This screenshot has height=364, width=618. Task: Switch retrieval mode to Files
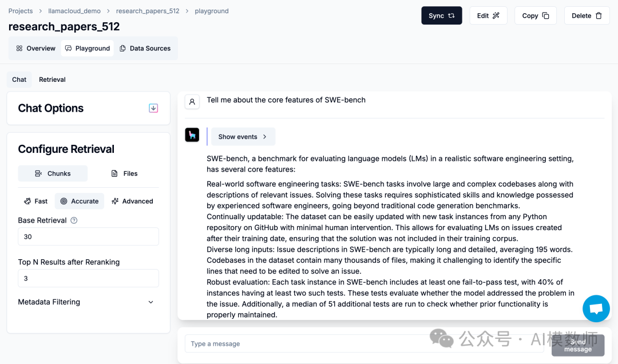[124, 173]
